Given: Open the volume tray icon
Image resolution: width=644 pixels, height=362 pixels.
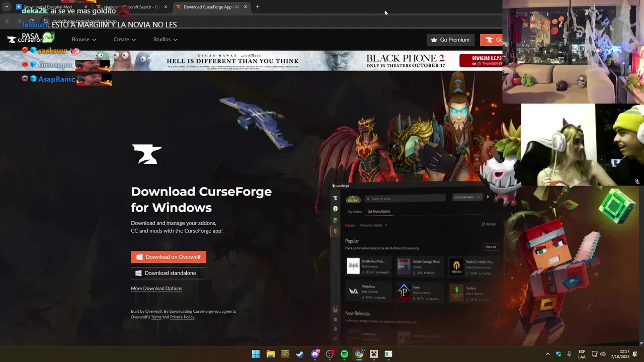Looking at the screenshot, I should click(x=603, y=354).
